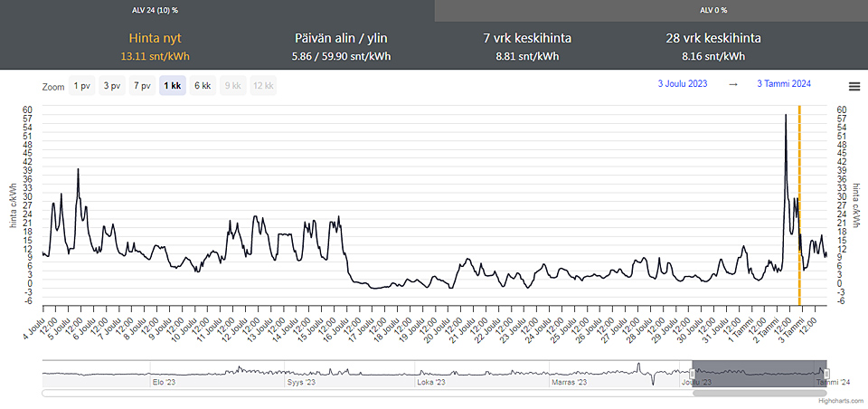The image size is (868, 409).
Task: Click the active 1 kk zoom button
Action: point(172,86)
